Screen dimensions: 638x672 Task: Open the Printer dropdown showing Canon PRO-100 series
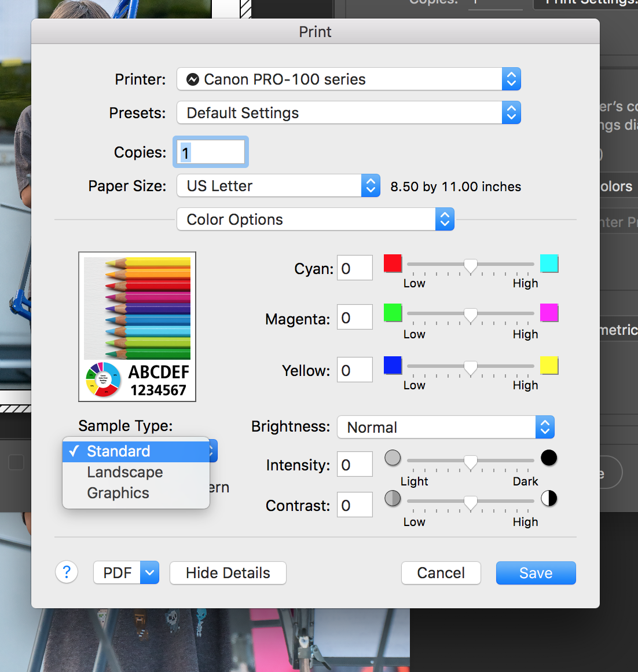[349, 79]
